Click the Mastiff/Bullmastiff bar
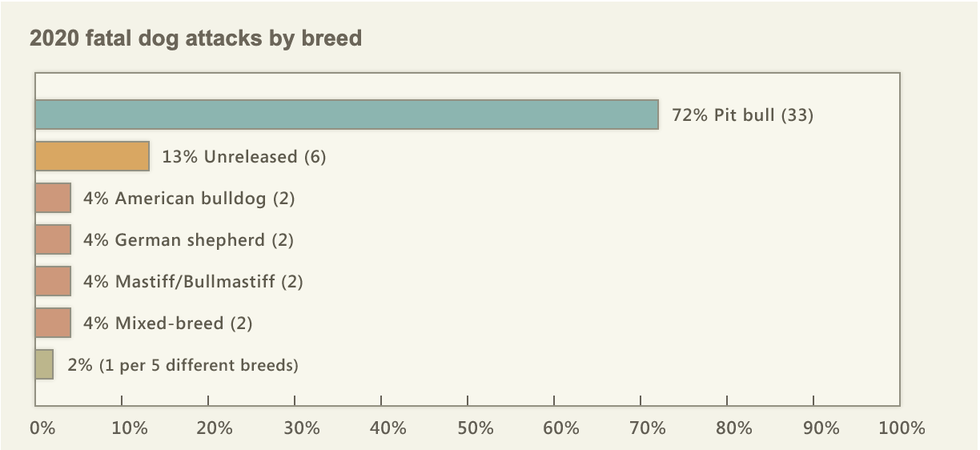Screen dimensions: 980x450 click(53, 281)
